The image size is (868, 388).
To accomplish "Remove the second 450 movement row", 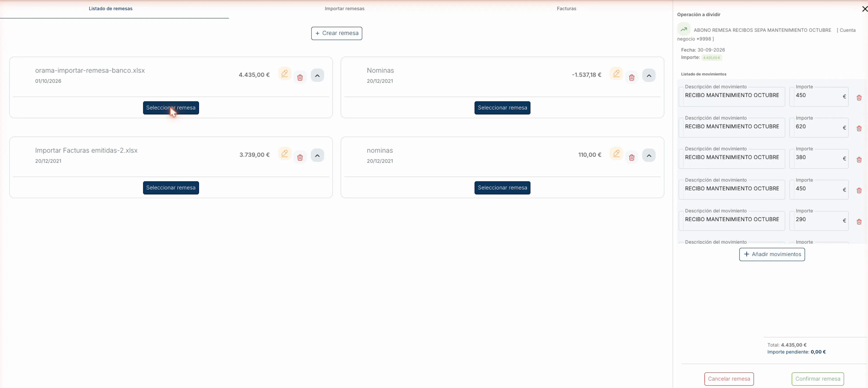I will [x=859, y=190].
